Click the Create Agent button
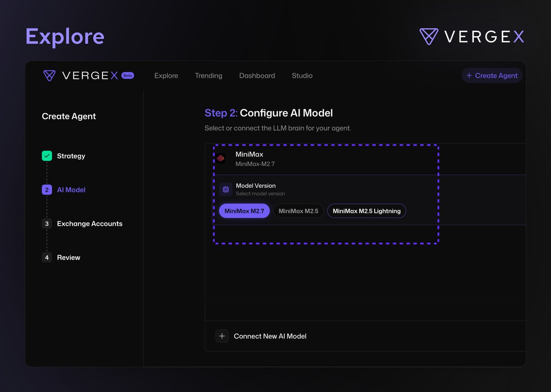 pos(492,76)
